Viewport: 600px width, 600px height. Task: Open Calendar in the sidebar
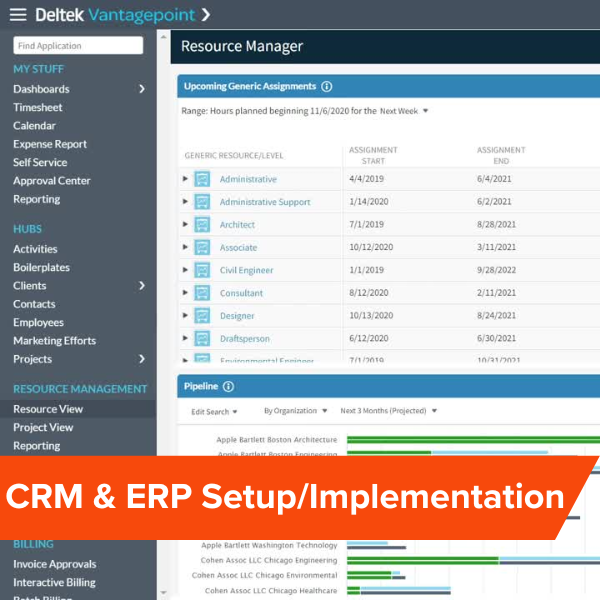pyautogui.click(x=34, y=126)
